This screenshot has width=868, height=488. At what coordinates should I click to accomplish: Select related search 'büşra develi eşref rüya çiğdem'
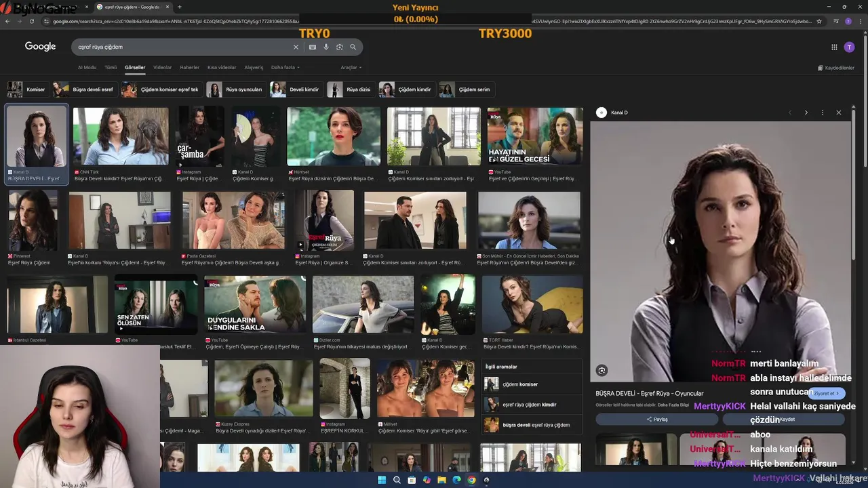(x=532, y=425)
